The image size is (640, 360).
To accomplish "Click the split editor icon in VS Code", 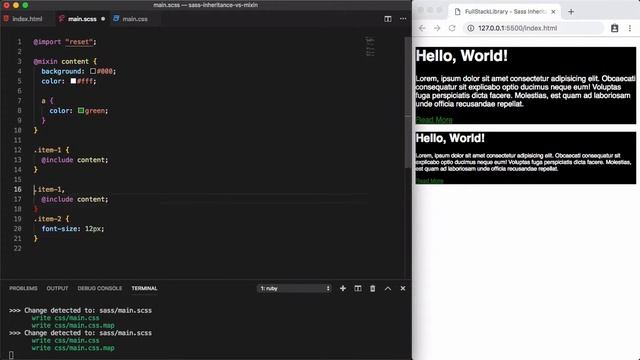I will 387,19.
